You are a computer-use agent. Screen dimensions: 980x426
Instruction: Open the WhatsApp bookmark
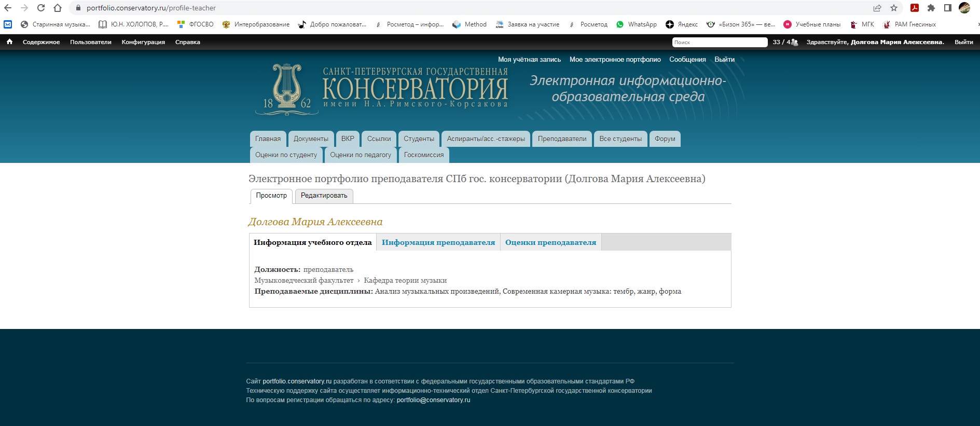[637, 24]
